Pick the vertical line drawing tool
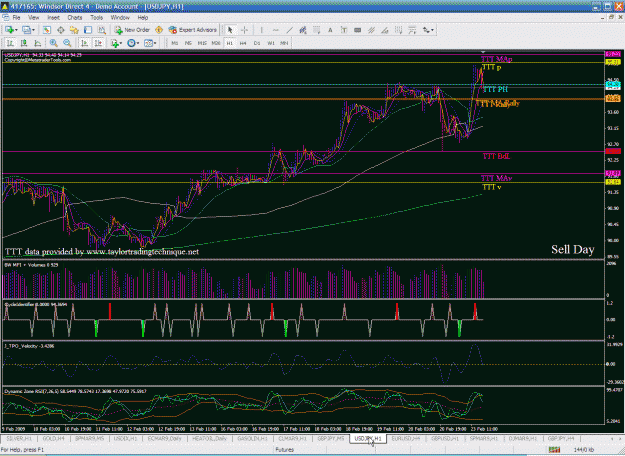This screenshot has width=625, height=456. [x=261, y=30]
